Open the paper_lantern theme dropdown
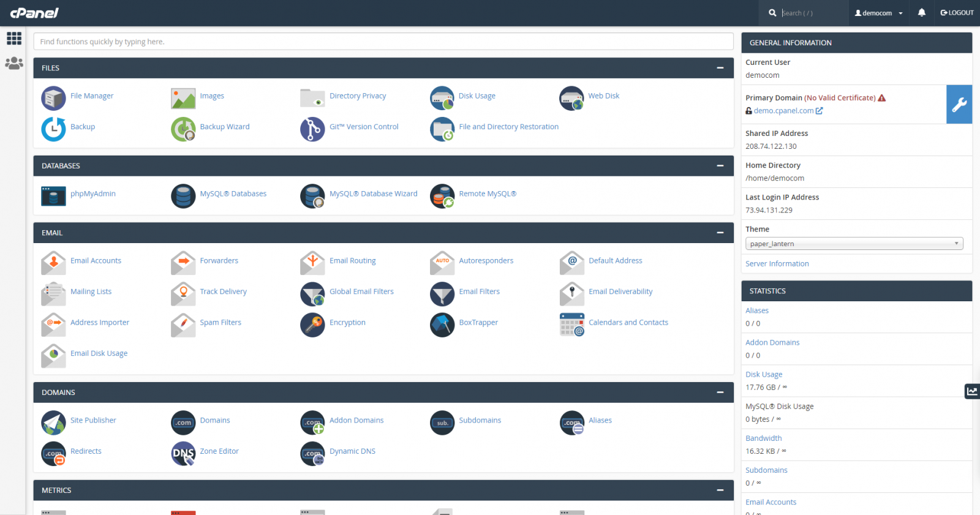980x515 pixels. coord(854,244)
